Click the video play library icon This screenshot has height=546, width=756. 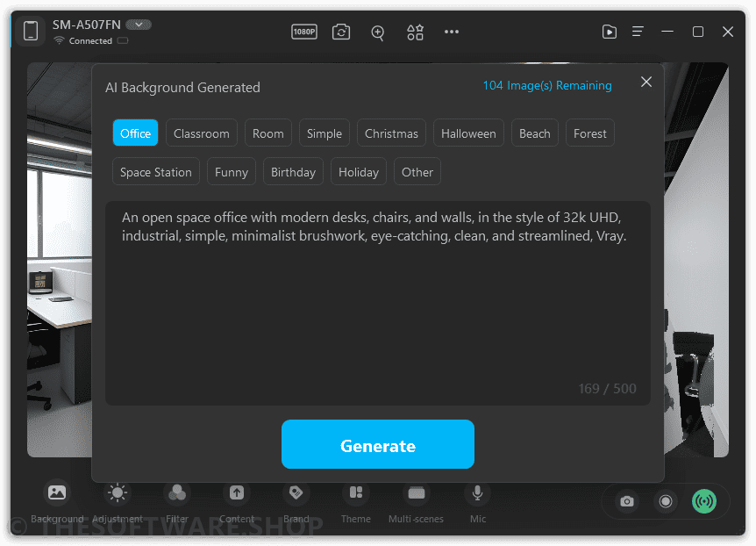click(610, 32)
